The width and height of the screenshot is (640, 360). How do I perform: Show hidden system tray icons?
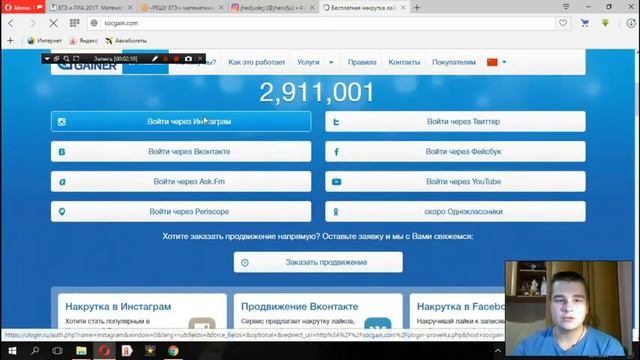pyautogui.click(x=497, y=351)
